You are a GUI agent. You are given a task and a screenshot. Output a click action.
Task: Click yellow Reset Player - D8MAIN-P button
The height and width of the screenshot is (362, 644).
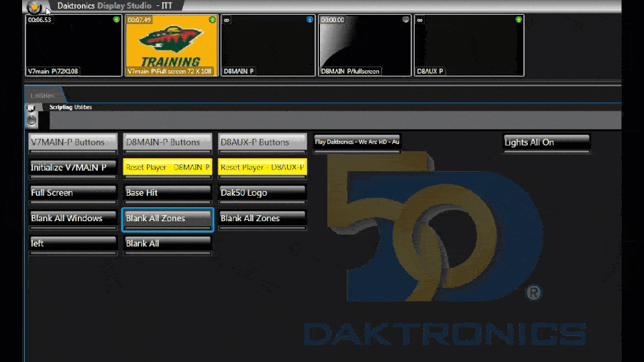[x=168, y=167]
